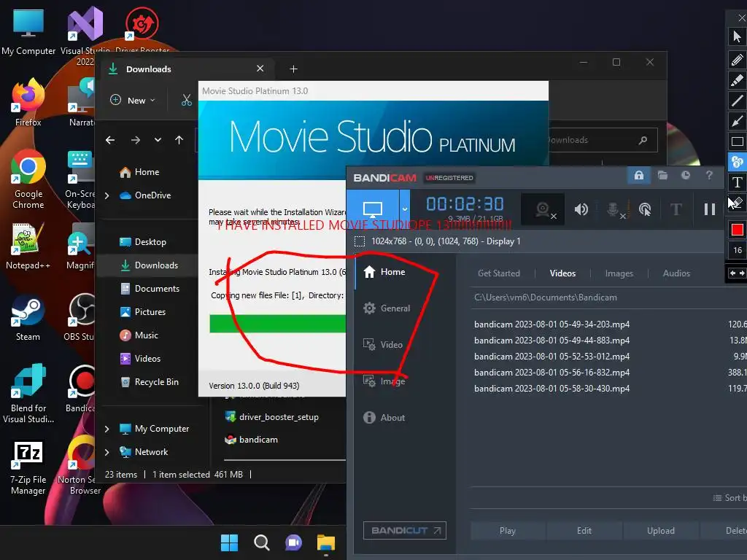
Task: Go back in File Explorer
Action: click(x=110, y=140)
